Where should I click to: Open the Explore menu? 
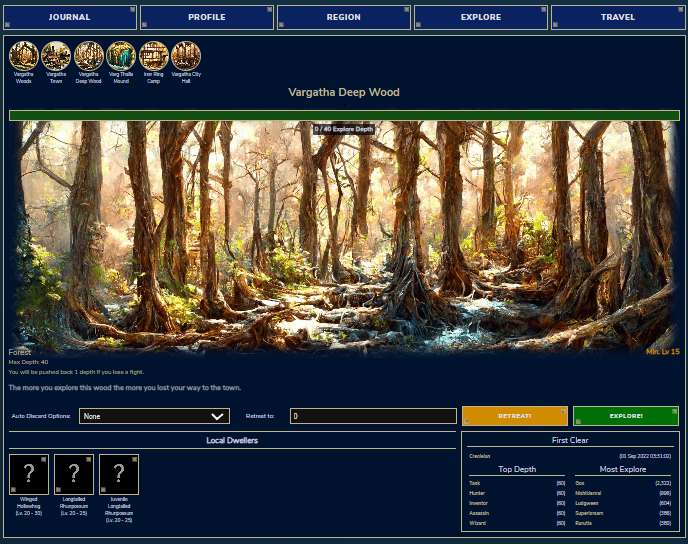coord(480,17)
